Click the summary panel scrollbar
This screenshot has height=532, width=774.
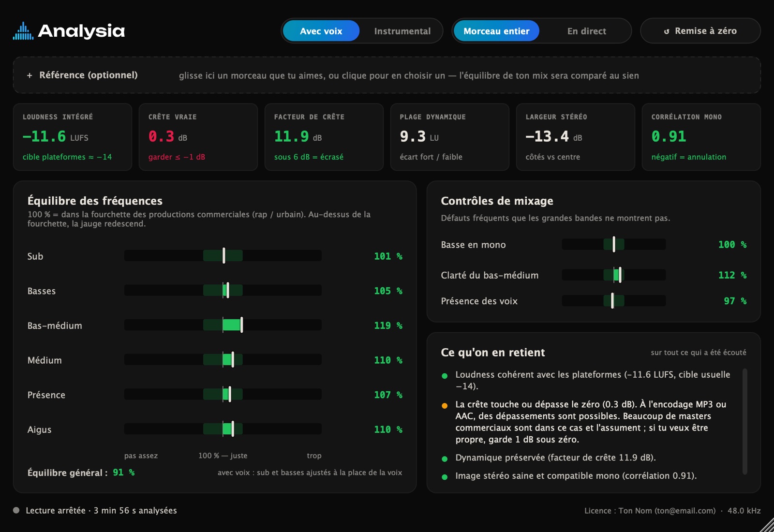click(x=745, y=421)
